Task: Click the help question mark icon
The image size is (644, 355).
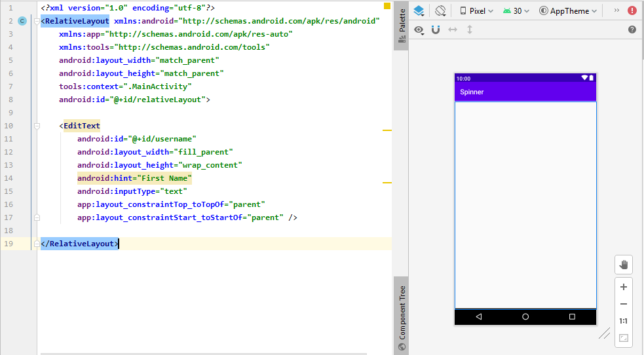Action: click(x=632, y=29)
